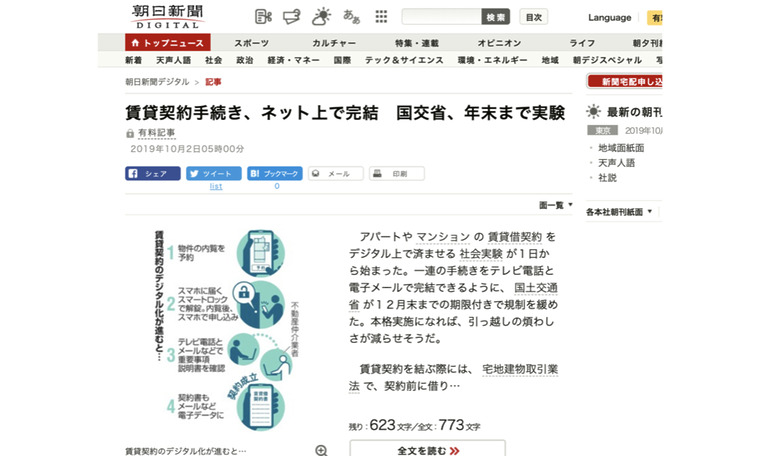Share article with Facebook シェア button
Image resolution: width=760 pixels, height=456 pixels.
(x=152, y=173)
